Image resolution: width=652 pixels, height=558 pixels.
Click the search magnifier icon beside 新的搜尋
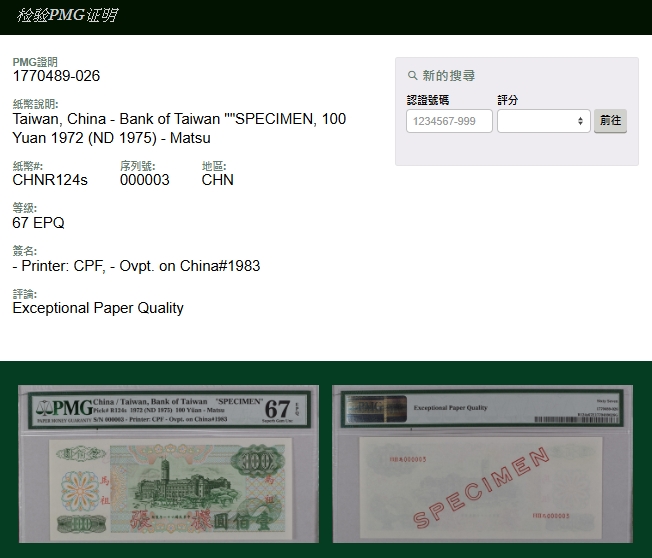412,76
